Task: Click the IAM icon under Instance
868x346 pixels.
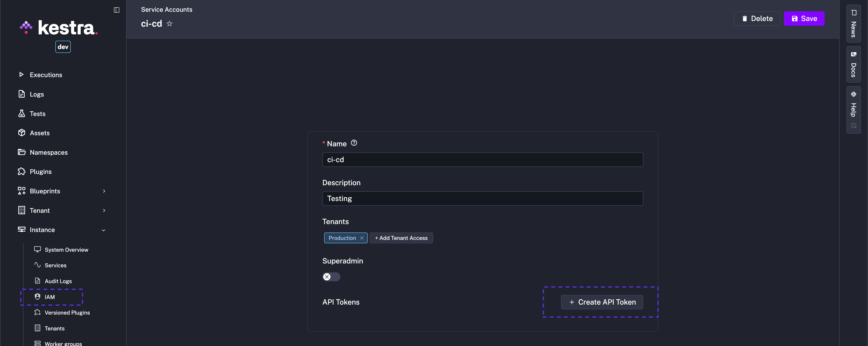Action: [37, 296]
